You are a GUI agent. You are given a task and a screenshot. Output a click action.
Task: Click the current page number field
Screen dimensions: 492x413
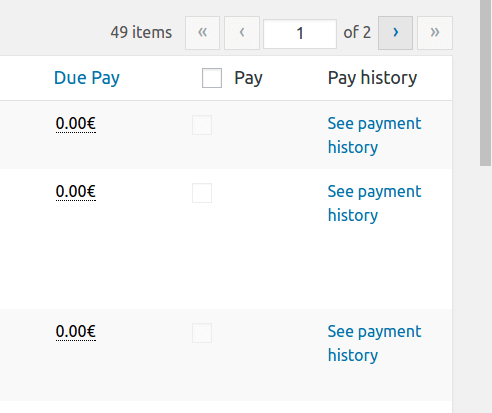(300, 34)
